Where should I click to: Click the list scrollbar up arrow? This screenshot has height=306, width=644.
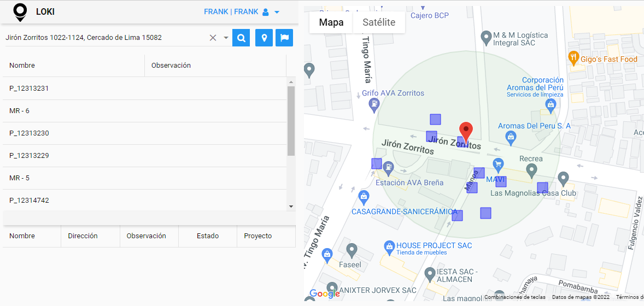click(x=291, y=82)
